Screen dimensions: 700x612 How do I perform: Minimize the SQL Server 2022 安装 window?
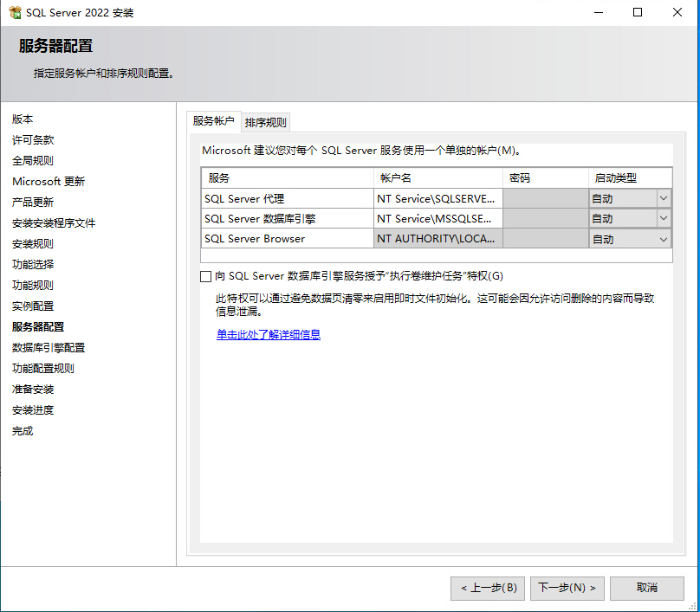[599, 12]
